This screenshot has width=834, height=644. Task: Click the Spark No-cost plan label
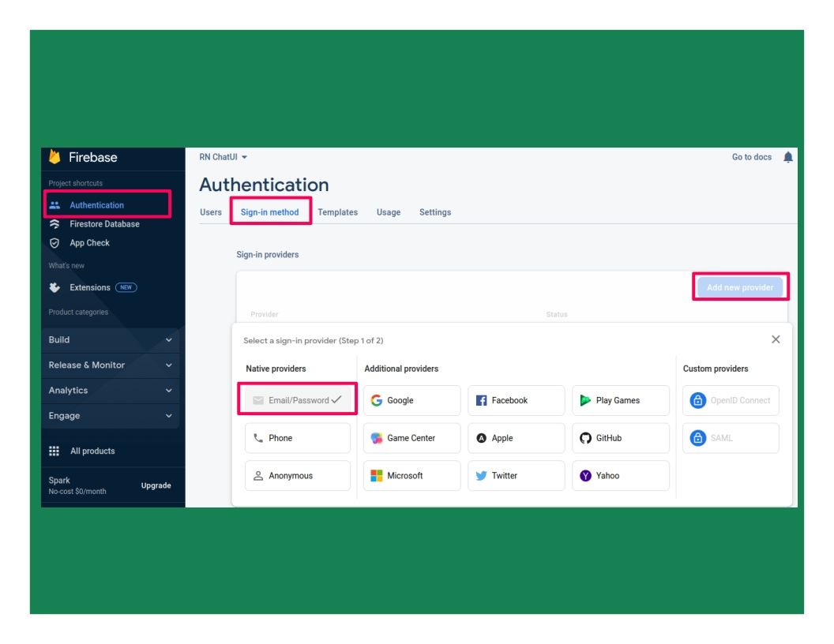click(77, 485)
